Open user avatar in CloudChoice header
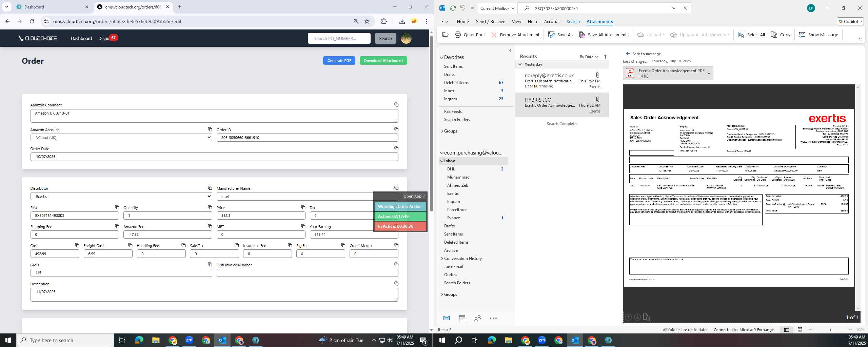The height and width of the screenshot is (347, 868). tap(406, 38)
